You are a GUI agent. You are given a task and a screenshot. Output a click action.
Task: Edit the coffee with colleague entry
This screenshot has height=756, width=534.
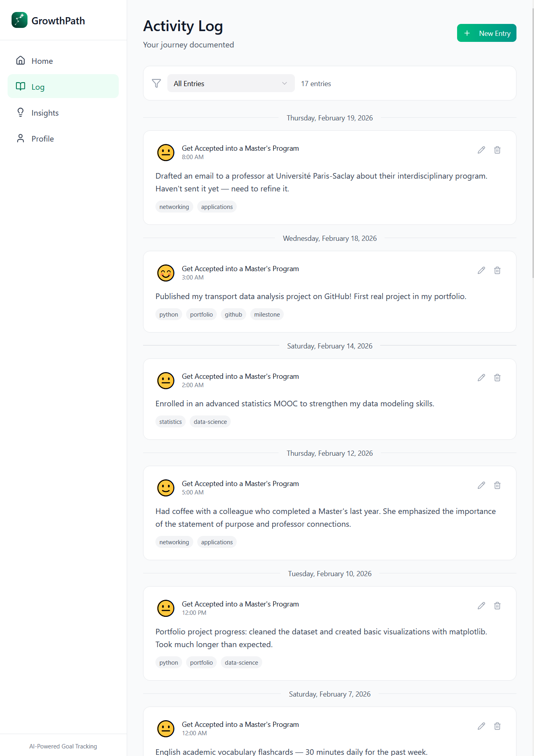(481, 485)
